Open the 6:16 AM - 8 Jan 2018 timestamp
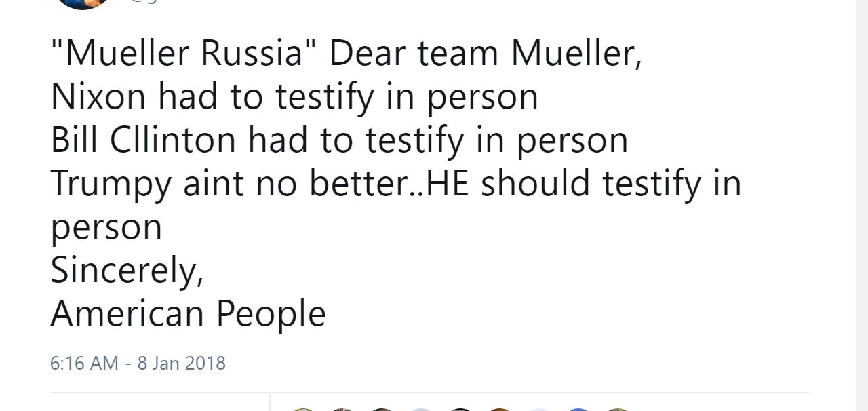 138,363
